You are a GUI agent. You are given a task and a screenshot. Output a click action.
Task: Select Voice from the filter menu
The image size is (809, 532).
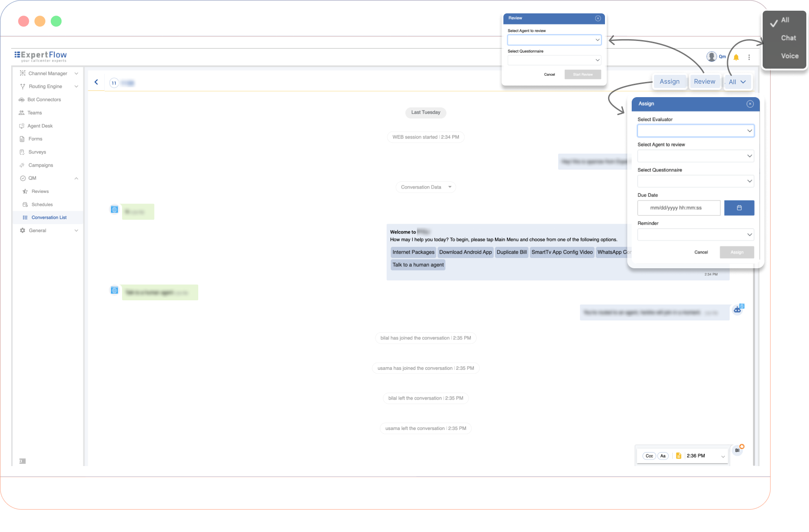789,56
